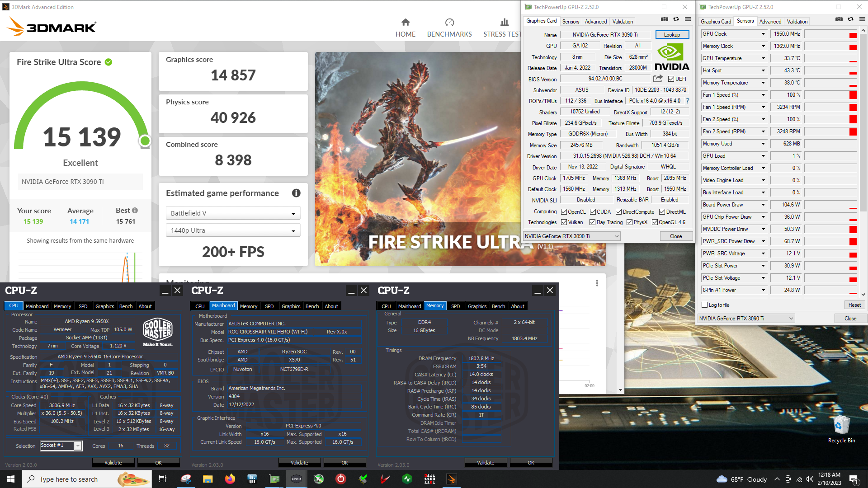Screen dimensions: 868x488
Task: Open hamburger menu in GPU-Z Sensors window
Action: [862, 19]
